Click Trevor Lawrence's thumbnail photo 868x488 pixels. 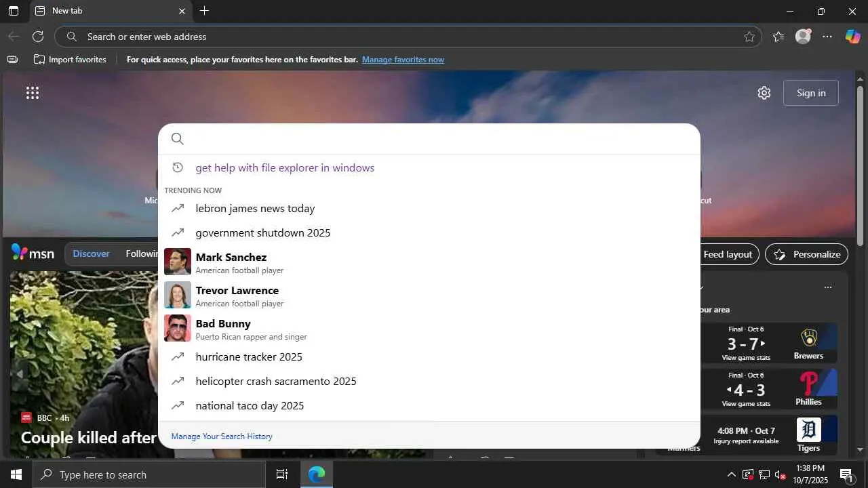pyautogui.click(x=178, y=295)
